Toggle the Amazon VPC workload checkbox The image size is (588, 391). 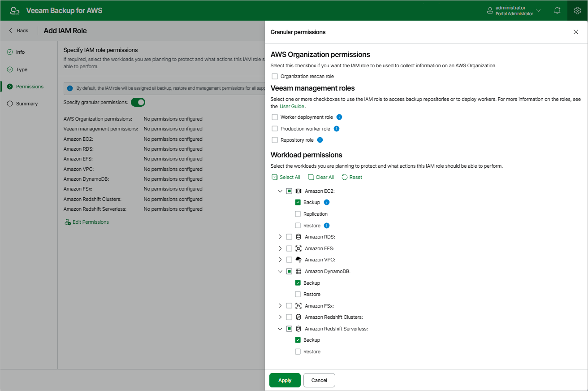289,260
